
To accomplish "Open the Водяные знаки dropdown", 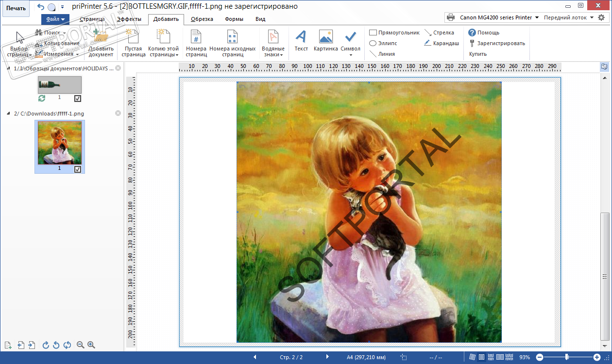I will coord(273,43).
